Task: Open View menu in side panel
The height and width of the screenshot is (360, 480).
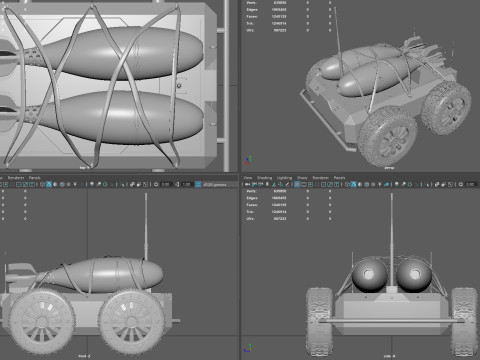Action: pos(247,178)
